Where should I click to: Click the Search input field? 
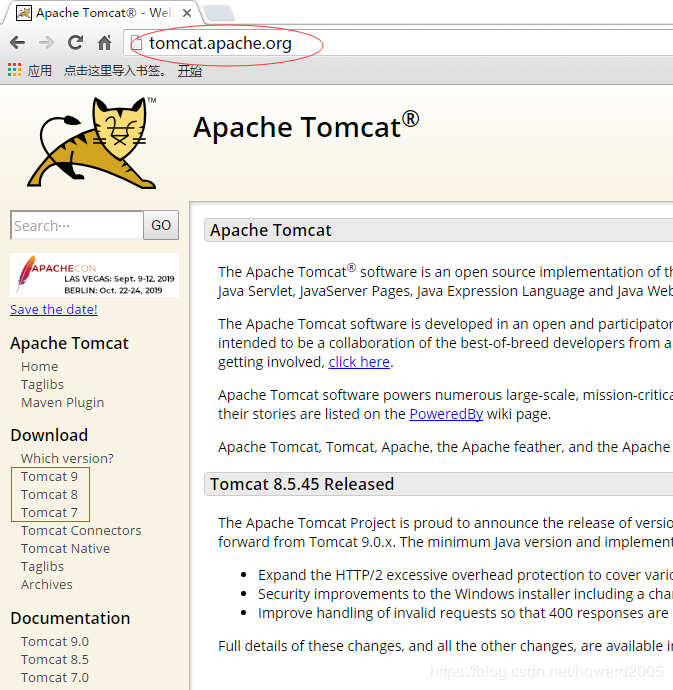tap(77, 225)
